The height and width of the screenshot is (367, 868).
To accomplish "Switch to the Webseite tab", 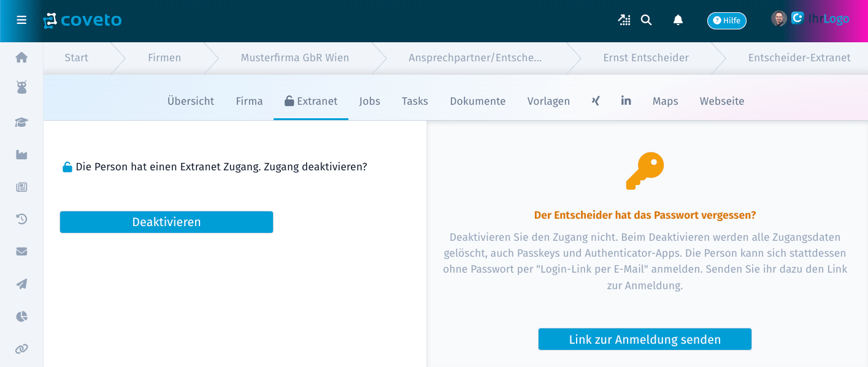I will pos(722,101).
